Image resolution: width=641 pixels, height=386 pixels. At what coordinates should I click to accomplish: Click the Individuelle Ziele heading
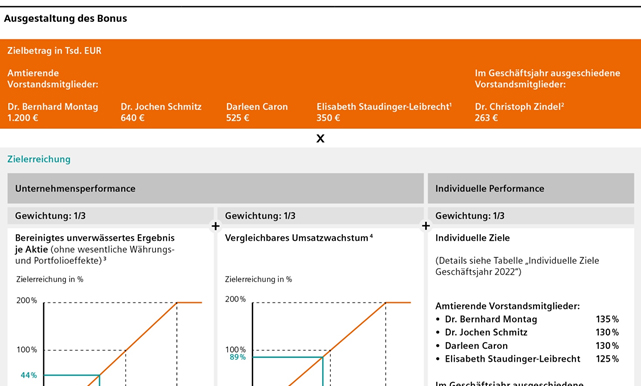click(472, 238)
